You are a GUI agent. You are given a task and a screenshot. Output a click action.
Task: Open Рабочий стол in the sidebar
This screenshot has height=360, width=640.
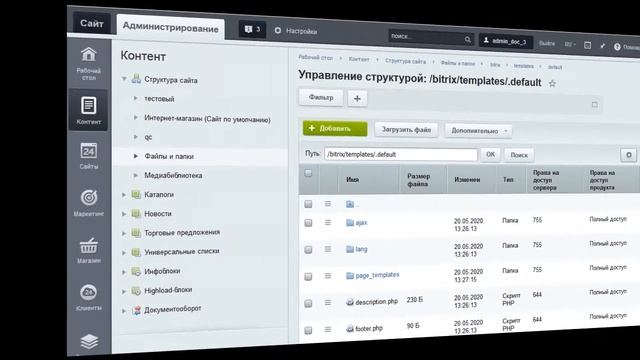coord(89,64)
